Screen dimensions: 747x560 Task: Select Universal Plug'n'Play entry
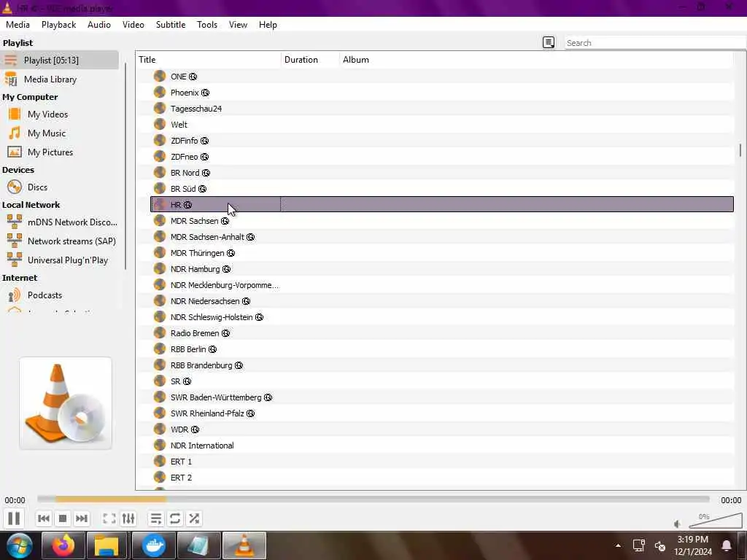coord(60,260)
